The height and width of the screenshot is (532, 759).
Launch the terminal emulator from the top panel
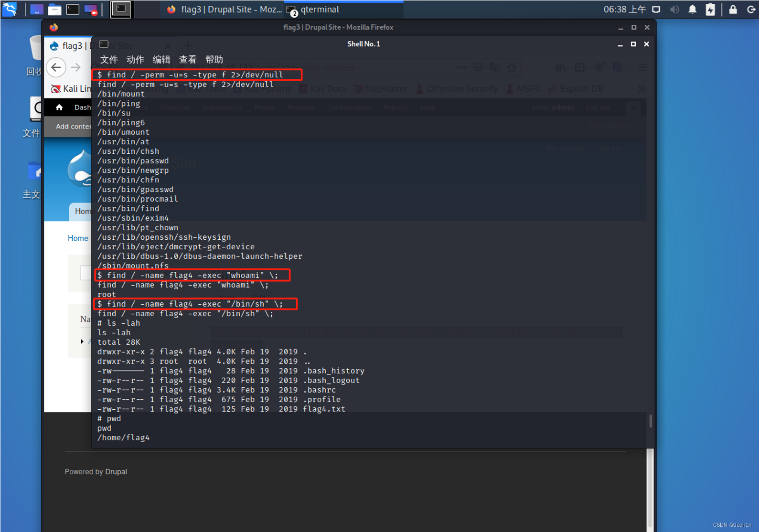click(x=73, y=10)
